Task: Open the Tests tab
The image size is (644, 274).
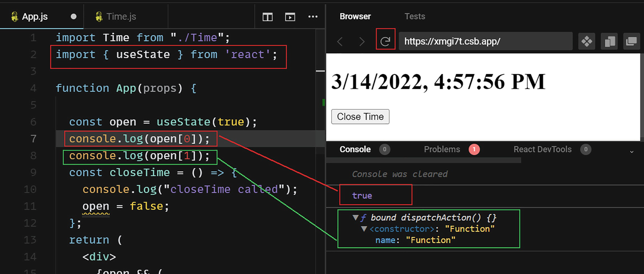Action: click(415, 16)
